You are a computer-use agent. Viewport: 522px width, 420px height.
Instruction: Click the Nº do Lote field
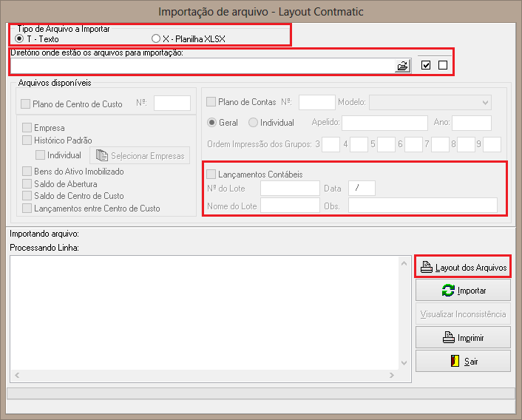coord(290,189)
